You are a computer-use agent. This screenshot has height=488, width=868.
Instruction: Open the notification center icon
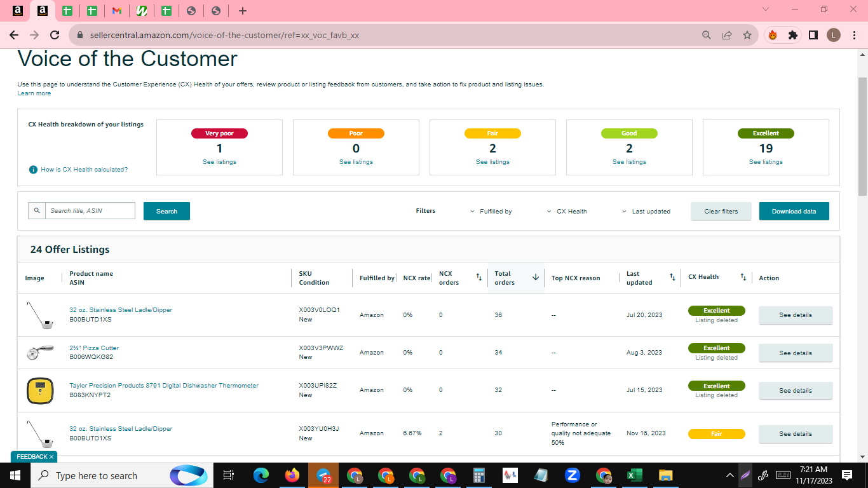(x=846, y=475)
